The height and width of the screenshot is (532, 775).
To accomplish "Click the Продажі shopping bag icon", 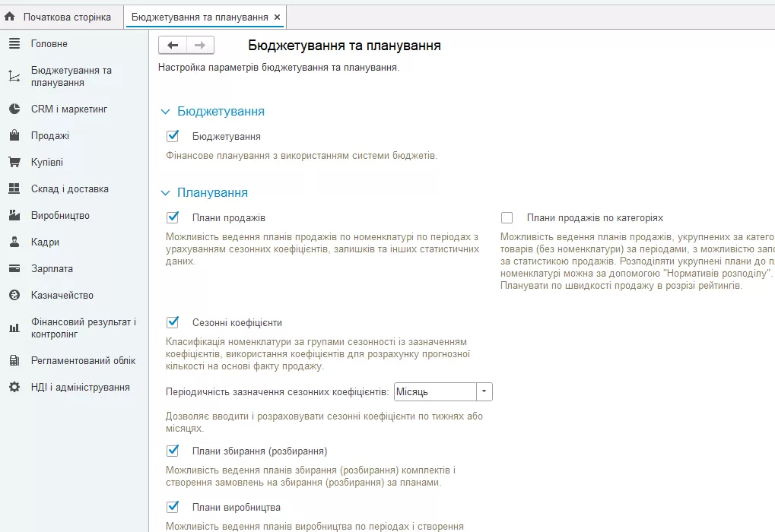I will (x=14, y=135).
